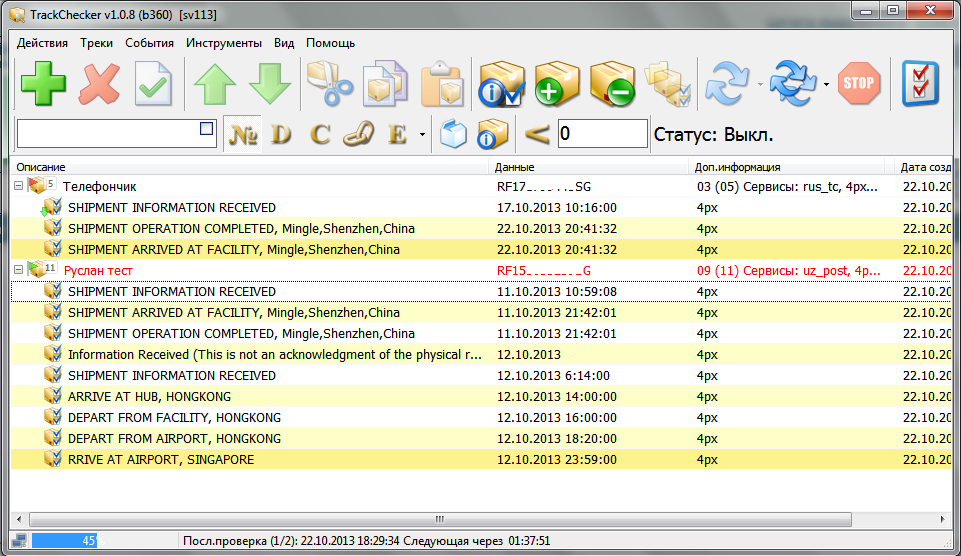Viewport: 961px width, 556px height.
Task: Toggle the D filter button
Action: click(x=281, y=134)
